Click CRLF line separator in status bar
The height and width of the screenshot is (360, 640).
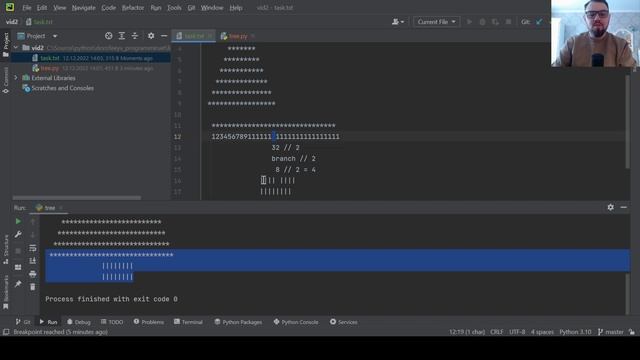[497, 332]
